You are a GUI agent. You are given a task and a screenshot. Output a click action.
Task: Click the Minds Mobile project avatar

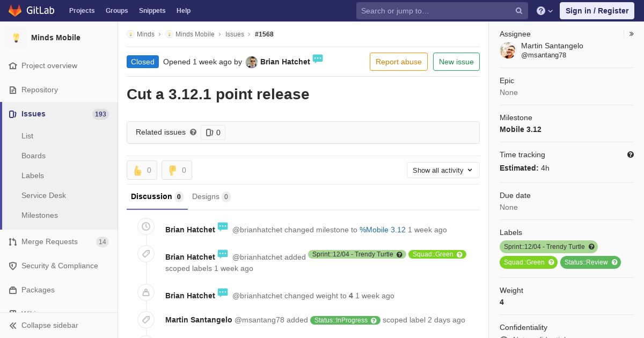point(16,38)
